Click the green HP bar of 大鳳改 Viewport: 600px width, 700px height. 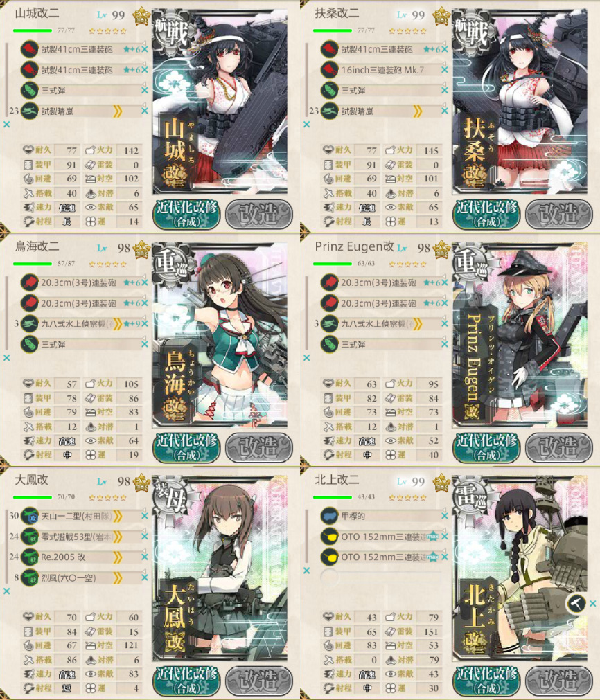(x=32, y=497)
